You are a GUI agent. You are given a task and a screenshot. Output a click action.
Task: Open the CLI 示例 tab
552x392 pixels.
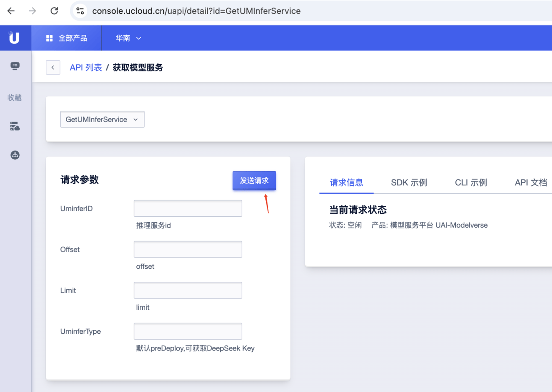(471, 182)
